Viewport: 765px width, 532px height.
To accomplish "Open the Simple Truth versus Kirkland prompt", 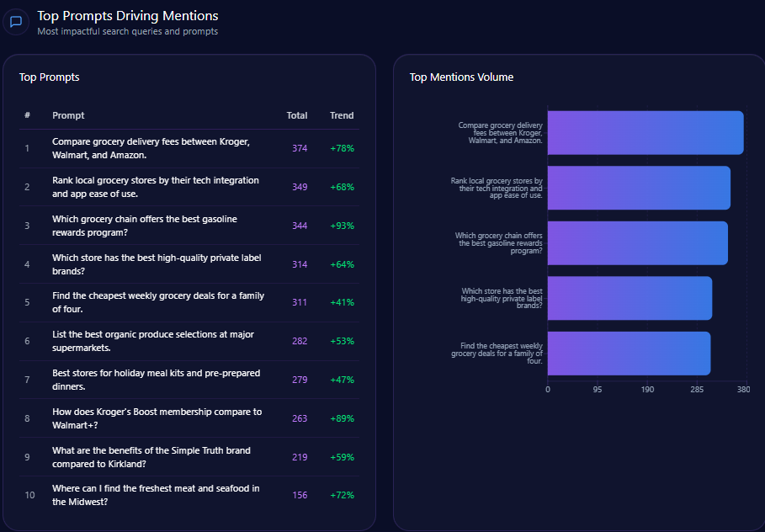I will 151,457.
